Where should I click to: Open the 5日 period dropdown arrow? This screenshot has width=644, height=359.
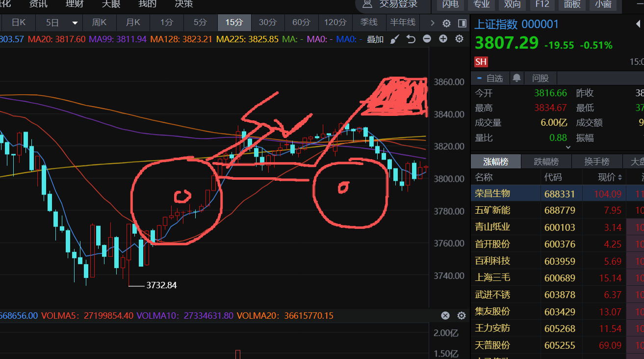tap(75, 23)
